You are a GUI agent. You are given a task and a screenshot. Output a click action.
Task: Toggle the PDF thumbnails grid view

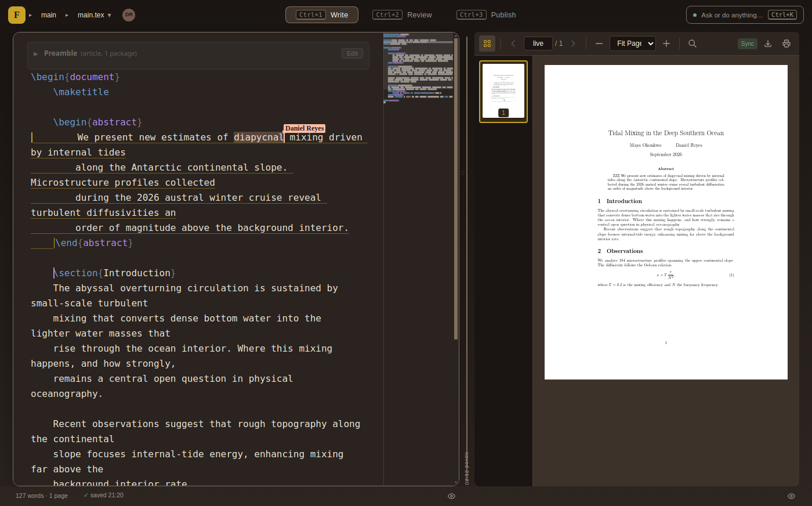[487, 44]
